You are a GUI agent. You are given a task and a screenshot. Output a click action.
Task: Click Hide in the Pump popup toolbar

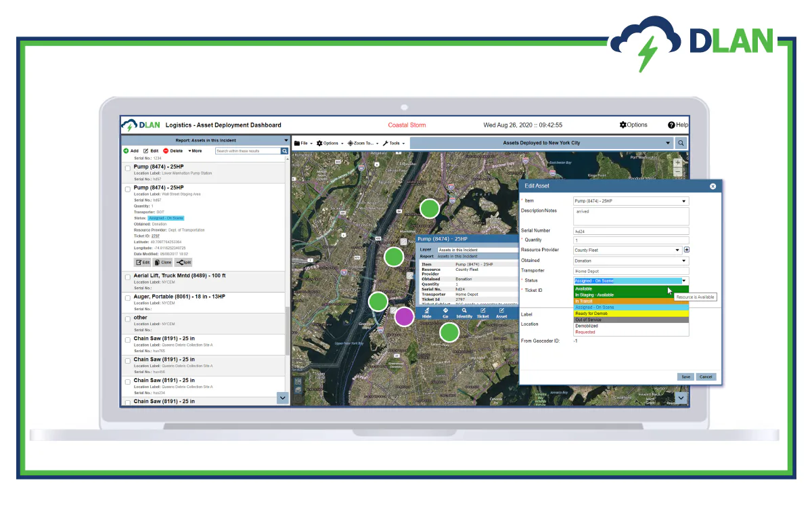click(427, 313)
